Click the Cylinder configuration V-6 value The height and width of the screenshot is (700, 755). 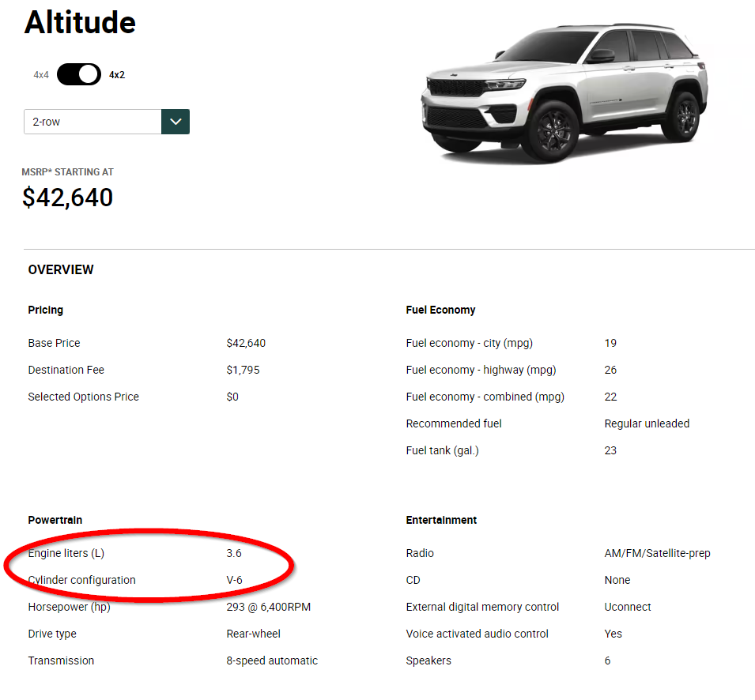(x=234, y=580)
